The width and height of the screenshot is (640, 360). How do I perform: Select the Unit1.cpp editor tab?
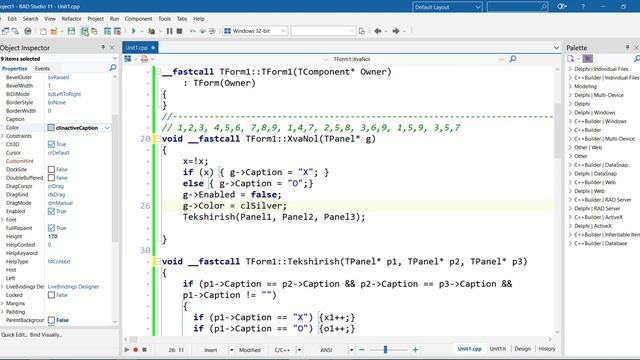[x=140, y=48]
